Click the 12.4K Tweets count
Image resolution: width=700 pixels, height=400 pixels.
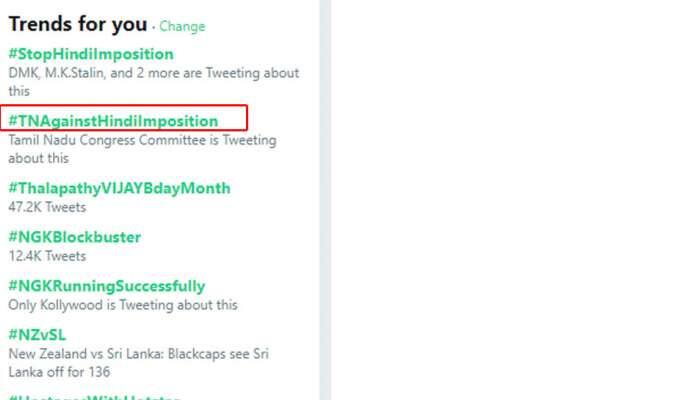click(47, 256)
